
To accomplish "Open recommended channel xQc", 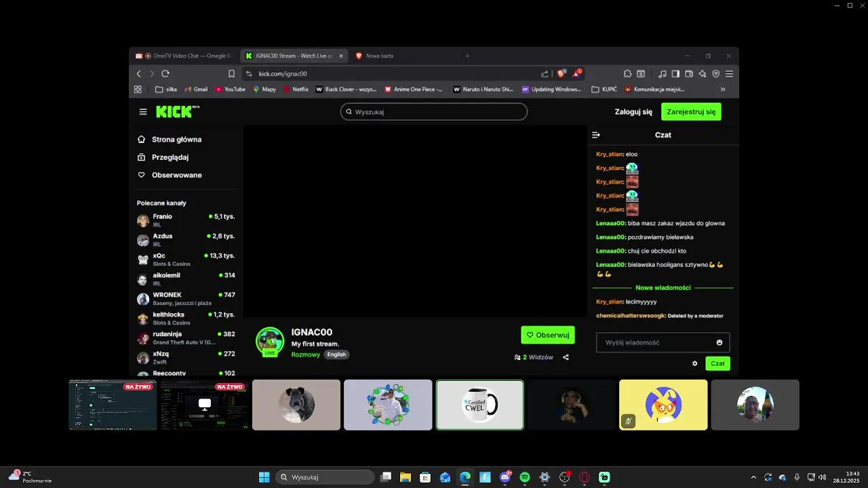I will tap(186, 260).
